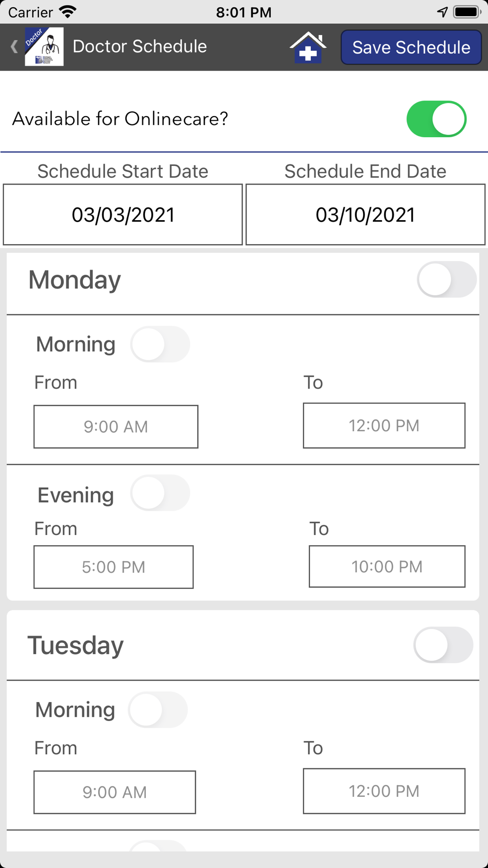This screenshot has width=488, height=868.
Task: Turn off Available for Onlinecare switch
Action: (436, 119)
